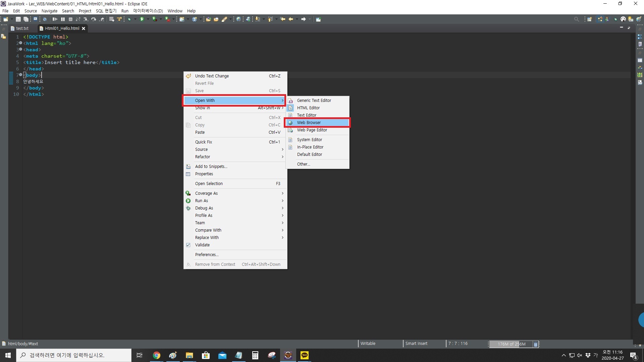Screen dimensions: 644x362
Task: Click the Back navigation arrow icon
Action: coord(291,19)
